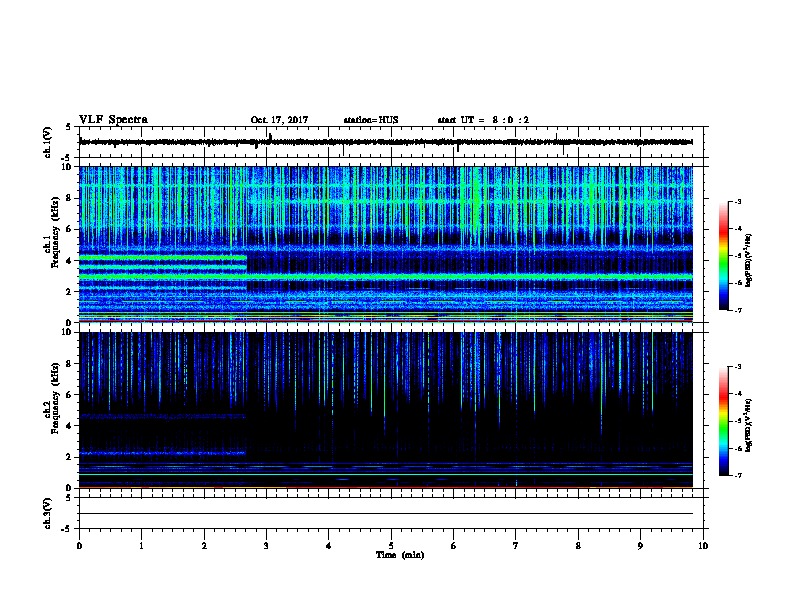Click ch.2 frequency tick label "10"
792x612 pixels.
[67, 332]
